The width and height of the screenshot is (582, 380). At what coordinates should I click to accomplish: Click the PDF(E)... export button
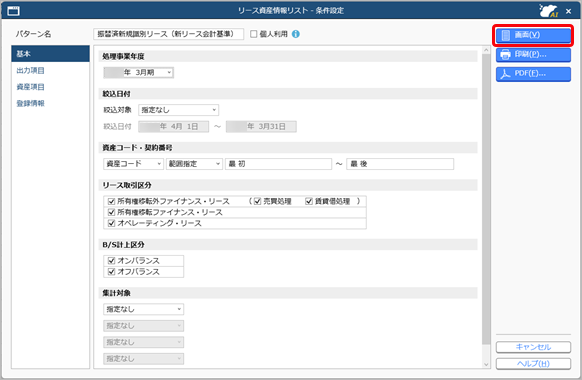coord(533,74)
